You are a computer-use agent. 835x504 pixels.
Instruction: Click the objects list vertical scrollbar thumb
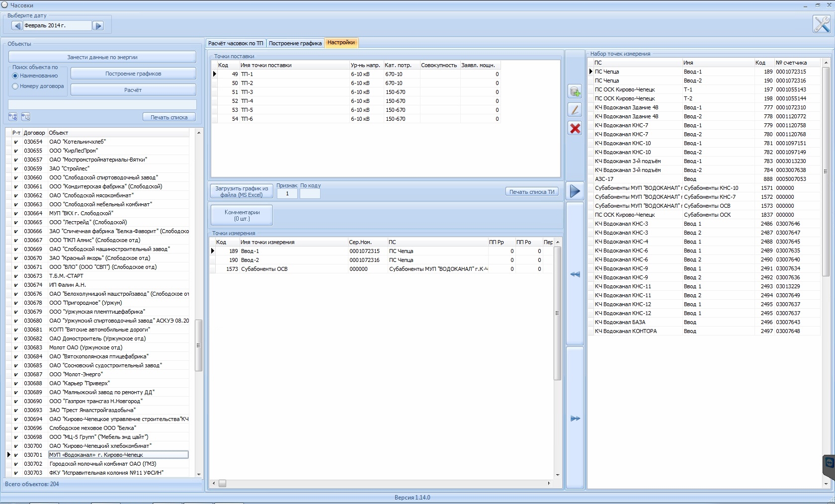pos(198,345)
